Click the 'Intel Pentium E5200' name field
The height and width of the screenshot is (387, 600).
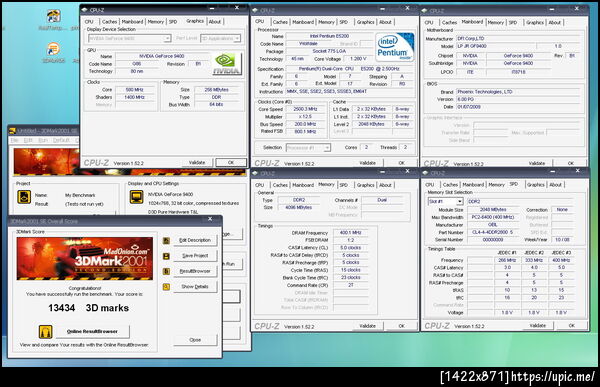tap(329, 36)
